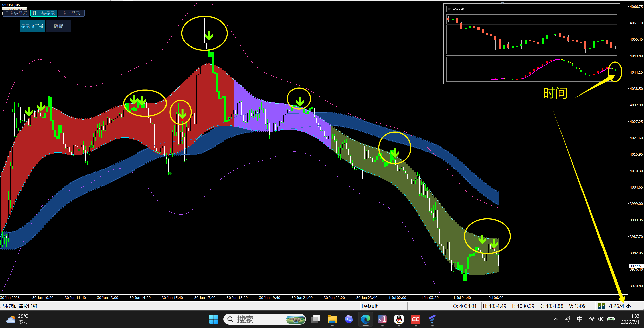Expand hidden system tray icons chevron
This screenshot has height=328, width=644.
(556, 319)
